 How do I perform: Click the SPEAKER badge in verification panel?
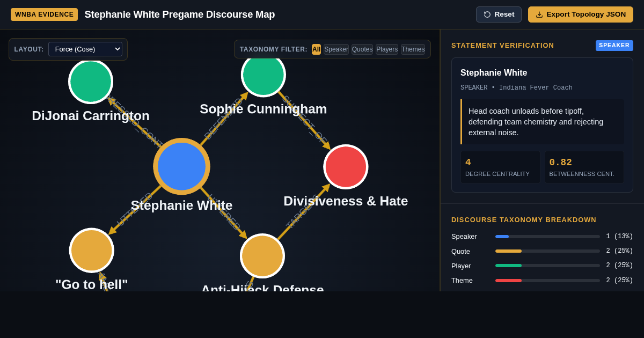614,46
